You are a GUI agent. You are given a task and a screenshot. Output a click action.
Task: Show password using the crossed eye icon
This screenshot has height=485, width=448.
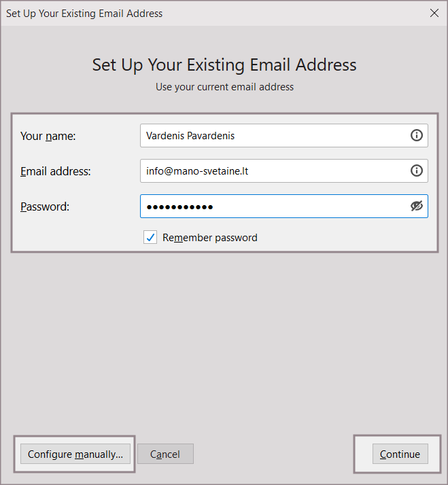tap(417, 206)
